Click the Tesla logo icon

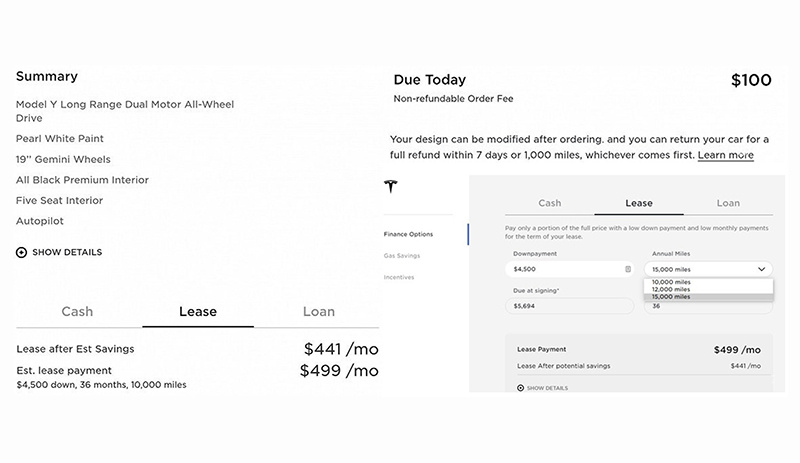[x=391, y=186]
